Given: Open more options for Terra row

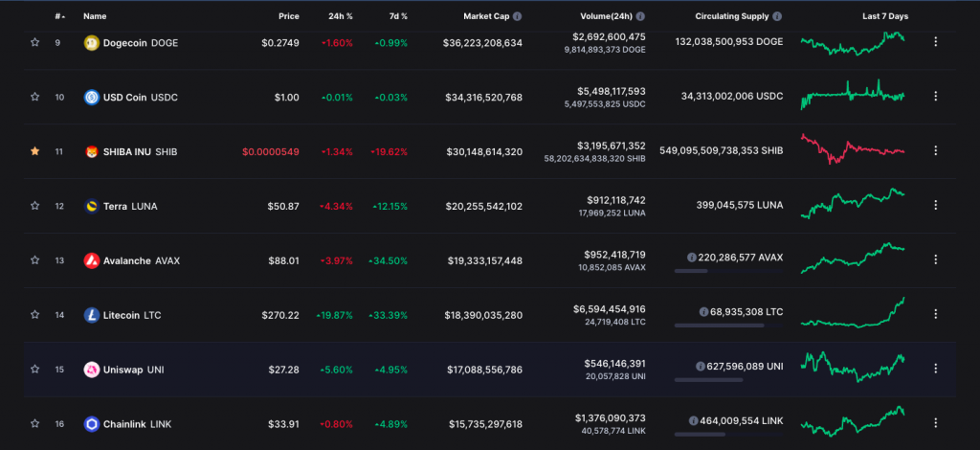Looking at the screenshot, I should pyautogui.click(x=936, y=205).
